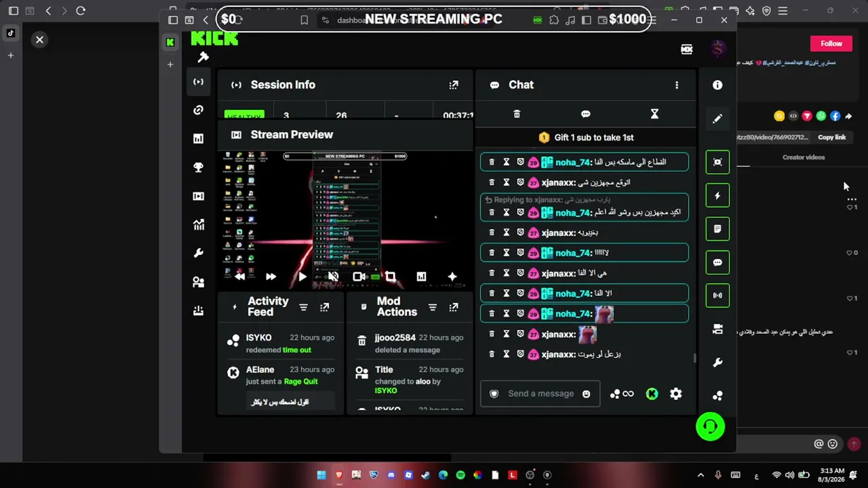Select the sparkle icon in stream preview controls
This screenshot has width=868, height=488.
pyautogui.click(x=452, y=277)
